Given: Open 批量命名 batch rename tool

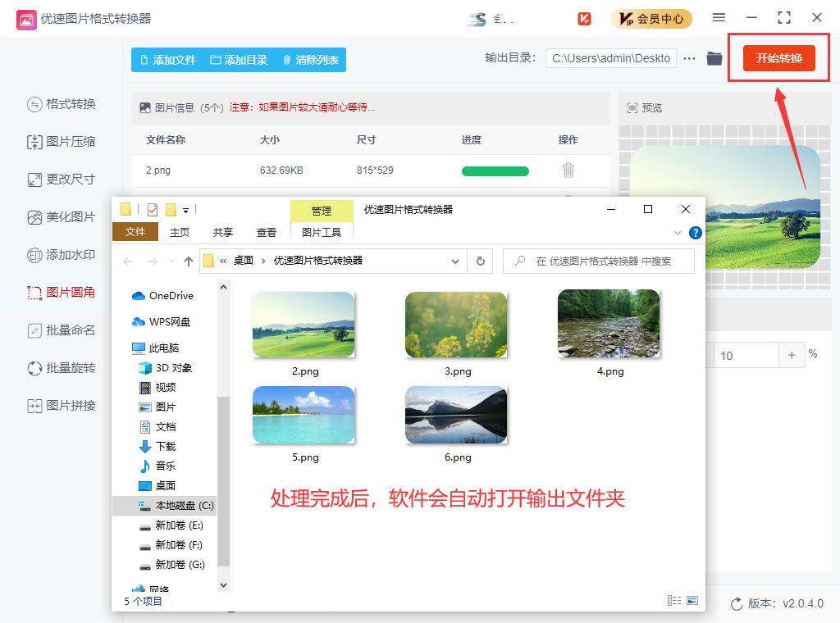Looking at the screenshot, I should (61, 330).
